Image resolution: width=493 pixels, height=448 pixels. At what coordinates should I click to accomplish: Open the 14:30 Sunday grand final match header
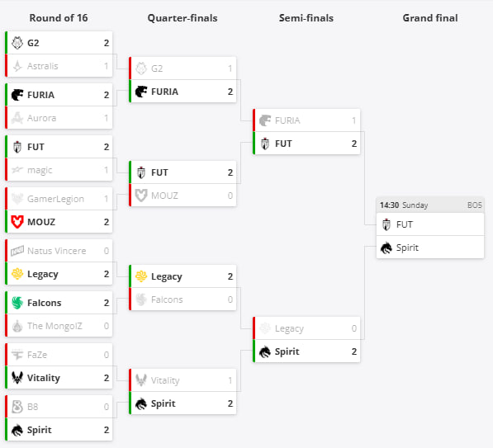[430, 205]
